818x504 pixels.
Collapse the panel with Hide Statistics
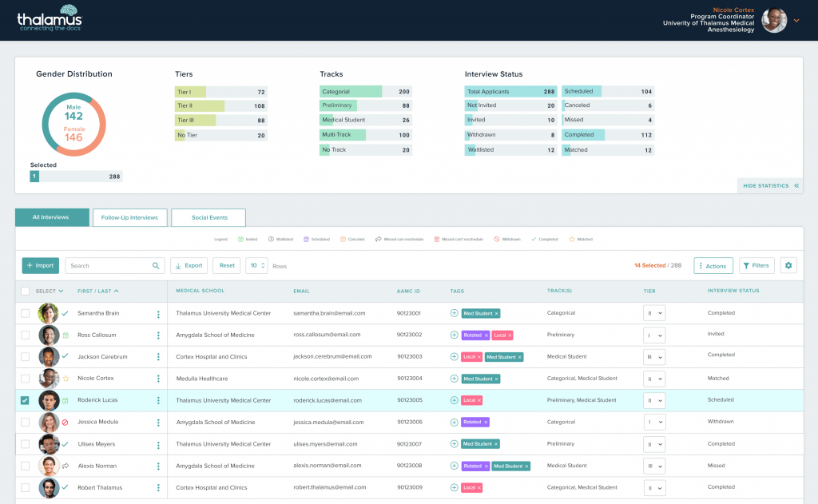tap(770, 185)
